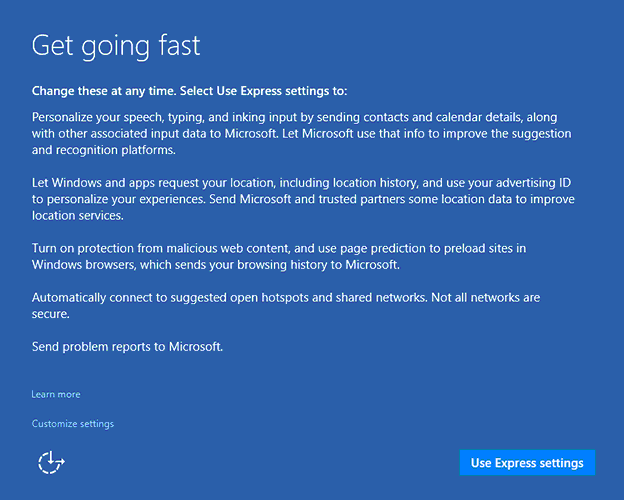Viewport: 624px width, 500px height.
Task: Click the Get going fast heading
Action: tap(116, 46)
